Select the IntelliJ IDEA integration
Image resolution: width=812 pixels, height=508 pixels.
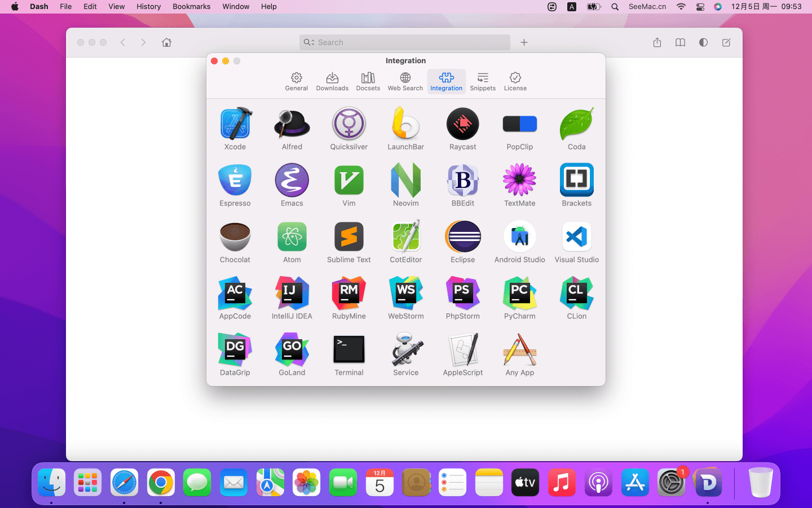pyautogui.click(x=292, y=293)
